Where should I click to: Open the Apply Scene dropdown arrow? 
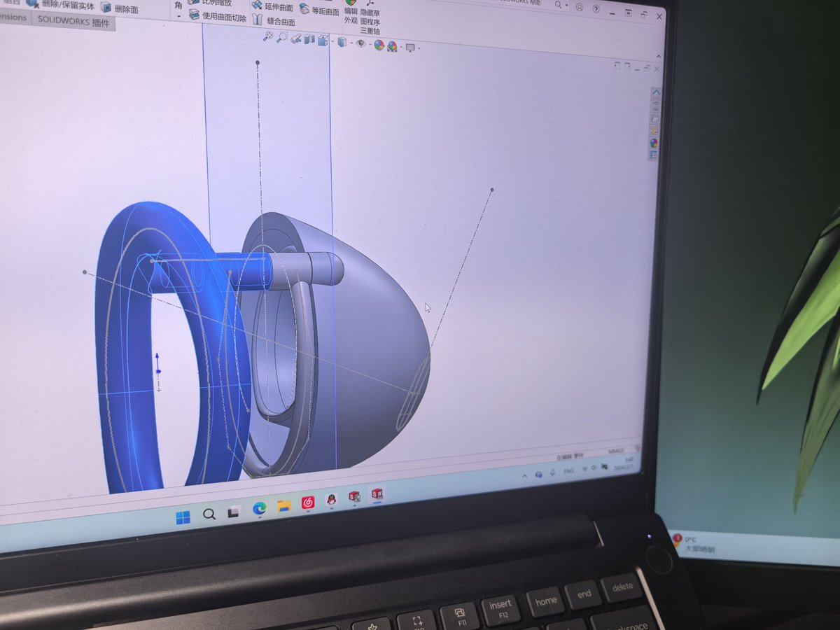(401, 47)
